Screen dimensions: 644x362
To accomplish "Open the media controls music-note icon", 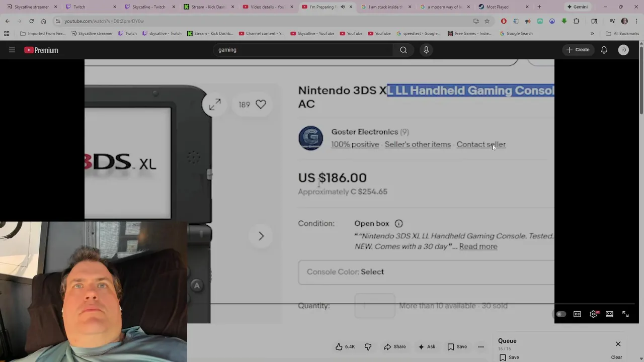I will pyautogui.click(x=612, y=21).
